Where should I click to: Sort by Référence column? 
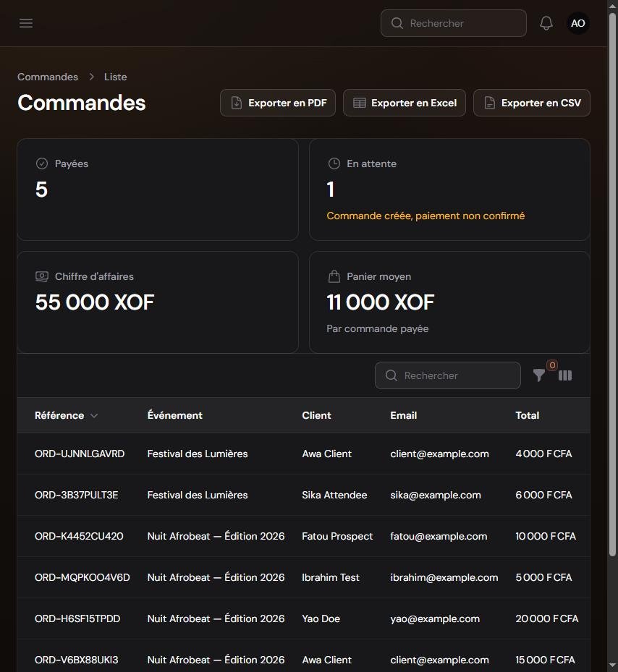tap(66, 415)
